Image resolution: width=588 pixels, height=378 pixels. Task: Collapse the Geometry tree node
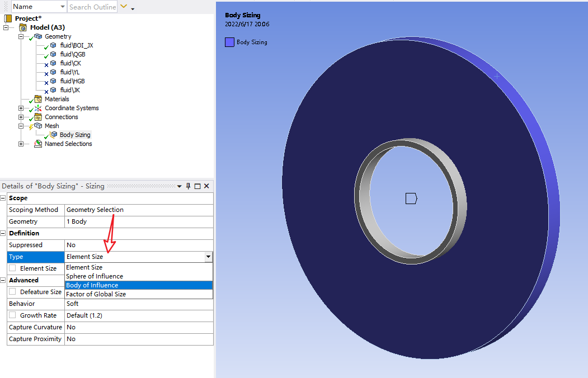coord(21,36)
